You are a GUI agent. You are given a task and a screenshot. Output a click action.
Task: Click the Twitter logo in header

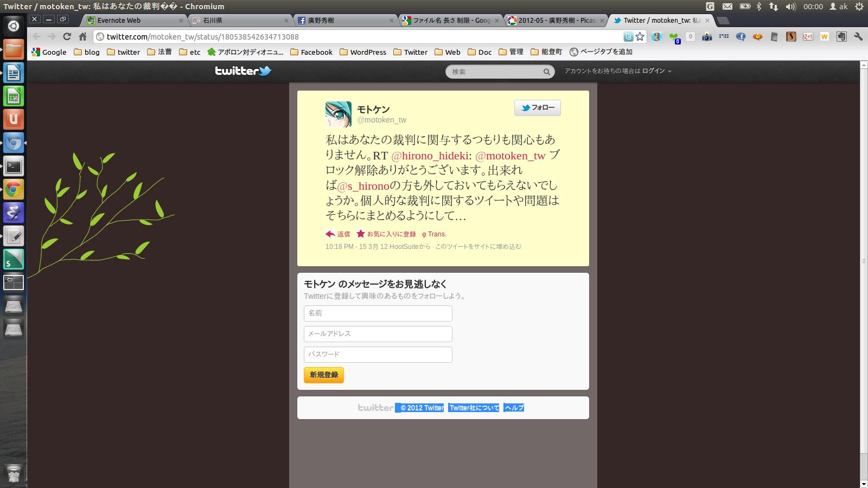point(243,71)
